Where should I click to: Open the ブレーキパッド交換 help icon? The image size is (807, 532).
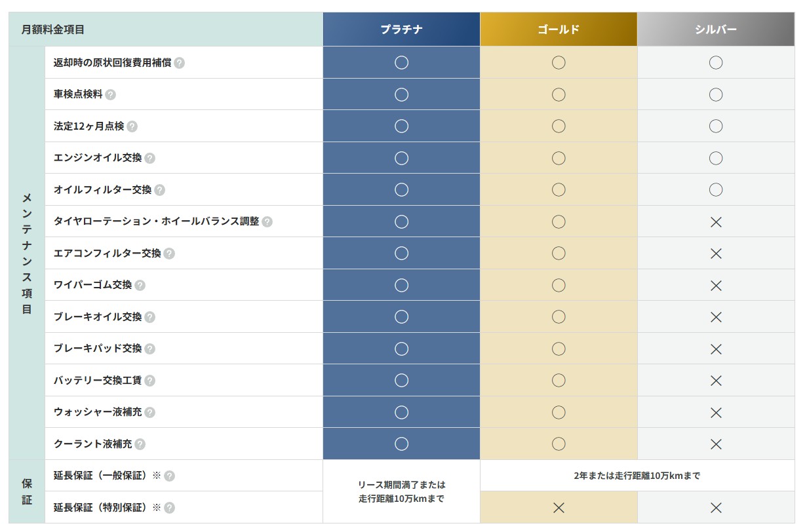[150, 349]
